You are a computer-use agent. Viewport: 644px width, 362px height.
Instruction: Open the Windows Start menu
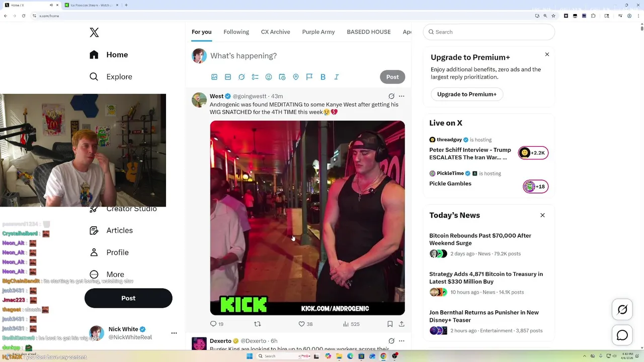(249, 356)
